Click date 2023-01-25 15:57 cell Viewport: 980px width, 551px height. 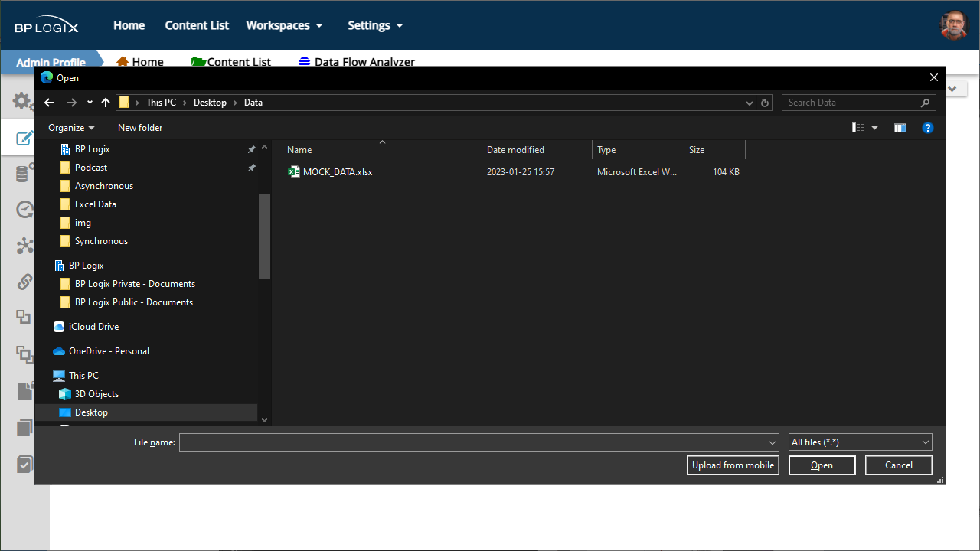click(x=521, y=172)
